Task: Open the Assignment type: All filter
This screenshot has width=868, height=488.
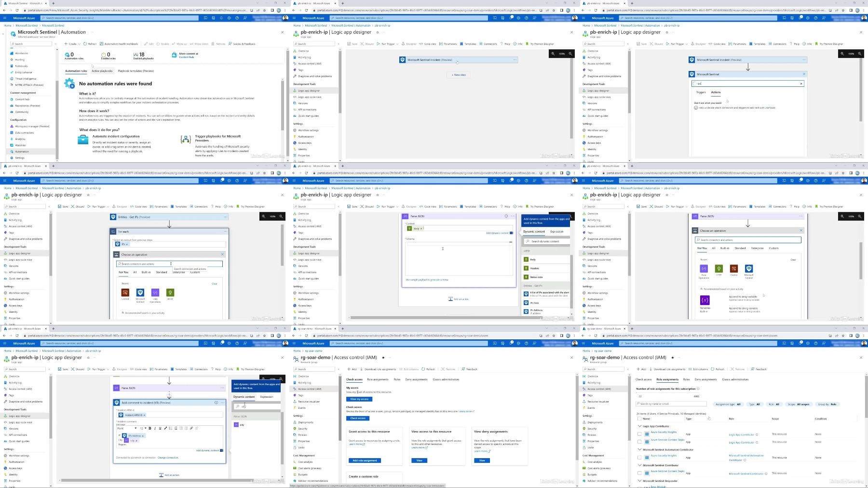Action: click(x=728, y=404)
